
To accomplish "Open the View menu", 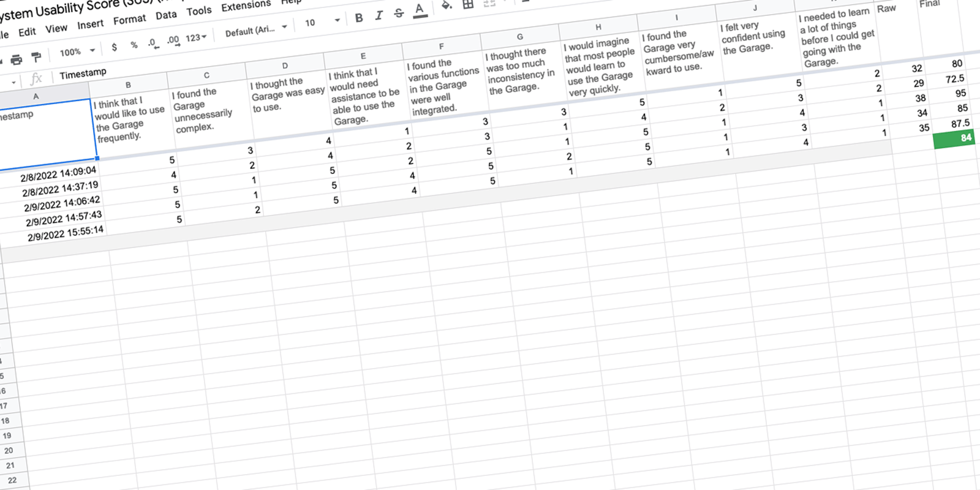I will coord(56,28).
